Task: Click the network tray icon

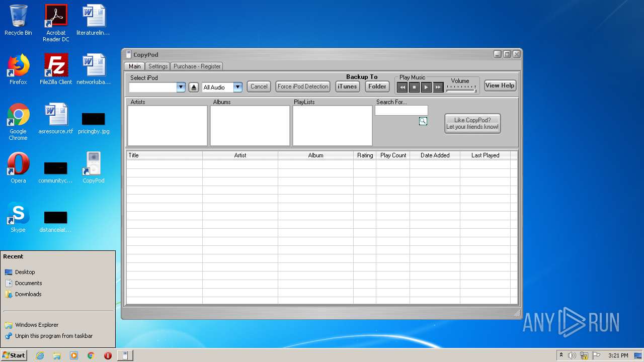Action: (584, 355)
